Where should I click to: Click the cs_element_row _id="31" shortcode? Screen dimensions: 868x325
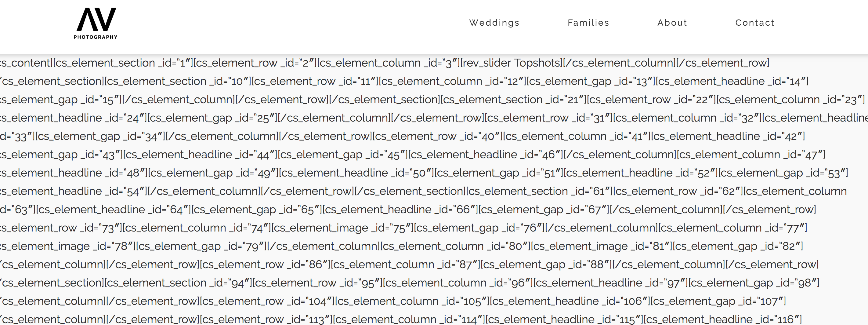tap(547, 118)
